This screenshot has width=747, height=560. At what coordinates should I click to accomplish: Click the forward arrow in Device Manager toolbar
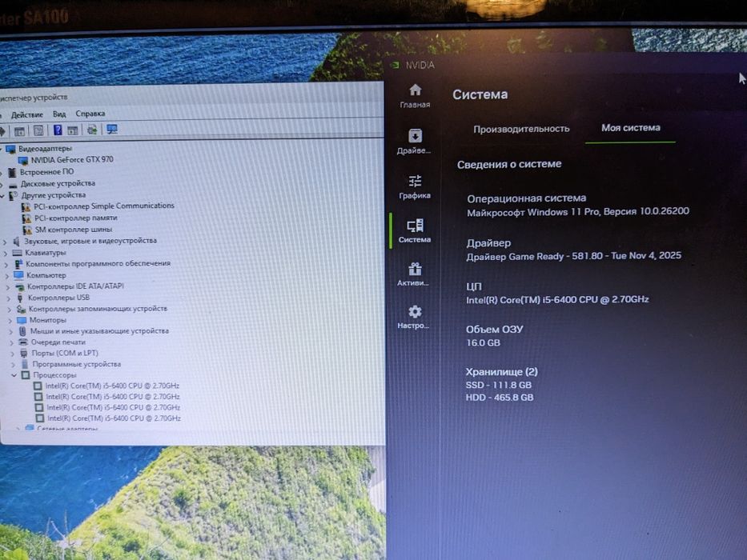pyautogui.click(x=3, y=131)
